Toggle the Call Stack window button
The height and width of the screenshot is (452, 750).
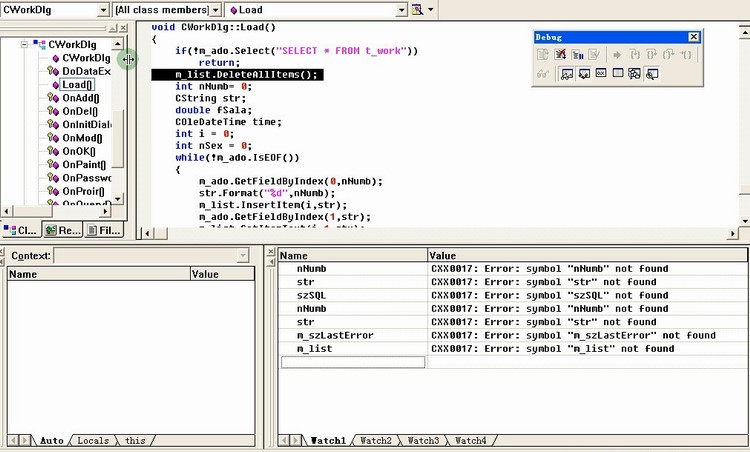coord(635,74)
